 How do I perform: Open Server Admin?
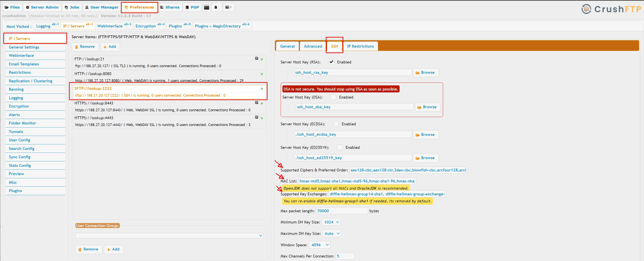[42, 7]
